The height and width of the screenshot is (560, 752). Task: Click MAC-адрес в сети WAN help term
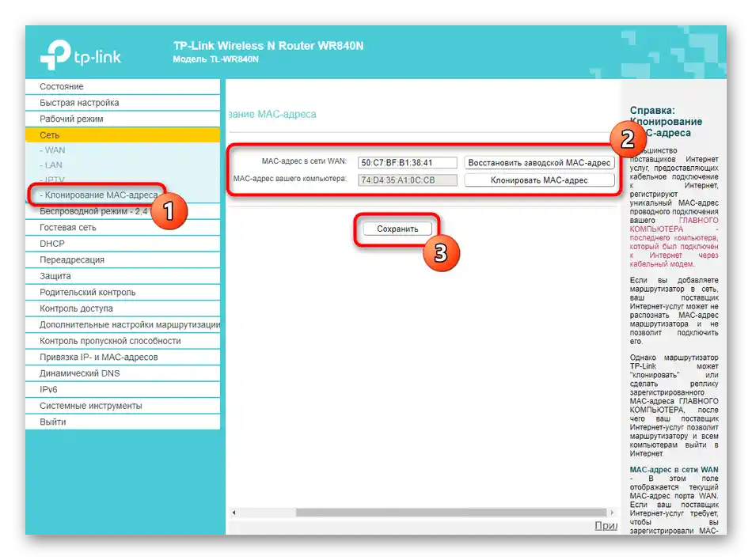(x=674, y=470)
